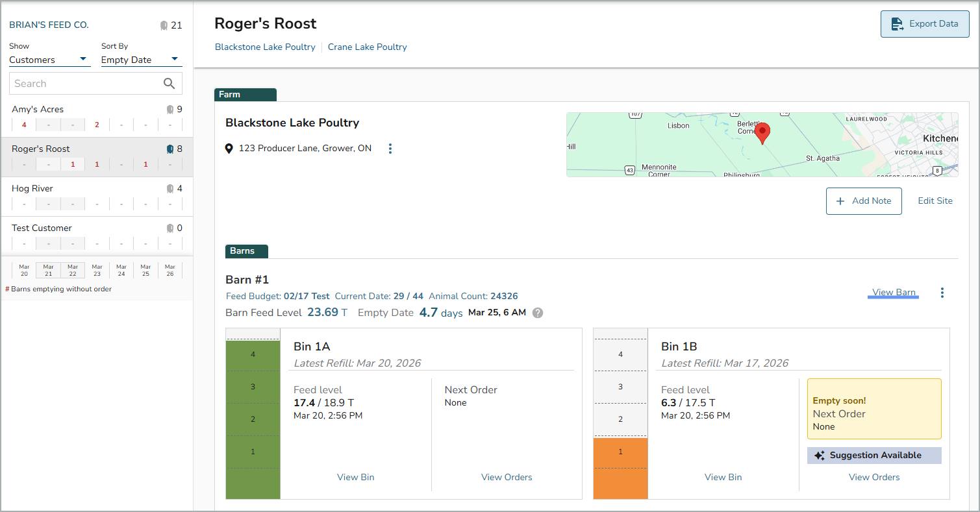Open the View Barn link
The width and height of the screenshot is (980, 512).
coord(894,293)
